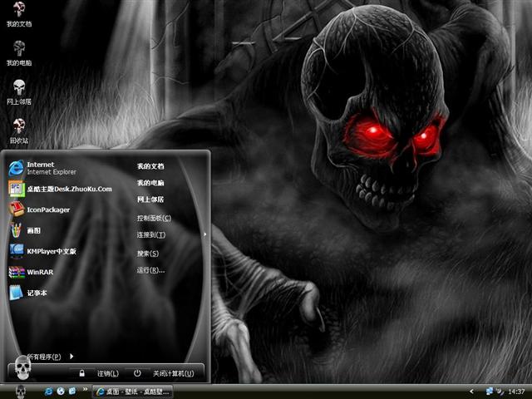532x399 pixels.
Task: Launch Internet Explorer from Start menu
Action: (x=42, y=168)
